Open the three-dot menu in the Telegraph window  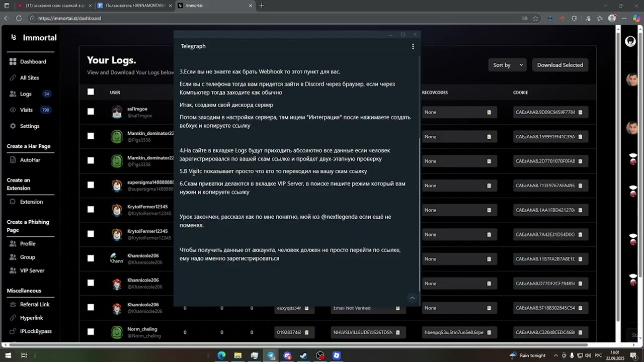[413, 46]
